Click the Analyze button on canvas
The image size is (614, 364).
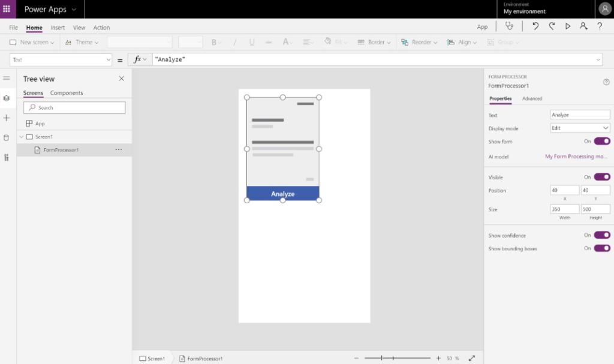point(282,194)
